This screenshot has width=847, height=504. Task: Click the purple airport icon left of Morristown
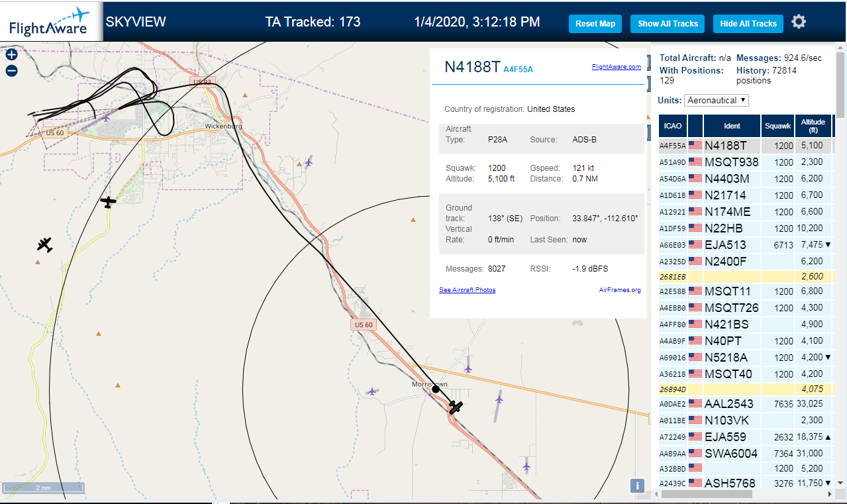tap(372, 391)
